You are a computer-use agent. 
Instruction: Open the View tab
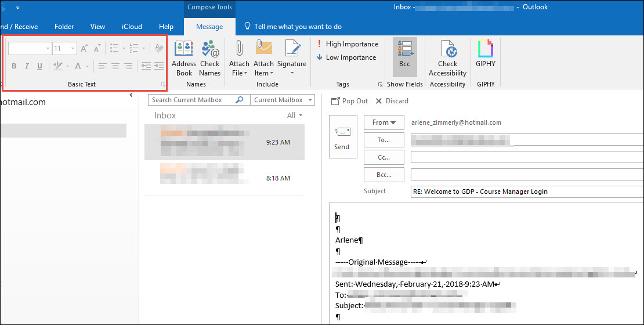(97, 27)
